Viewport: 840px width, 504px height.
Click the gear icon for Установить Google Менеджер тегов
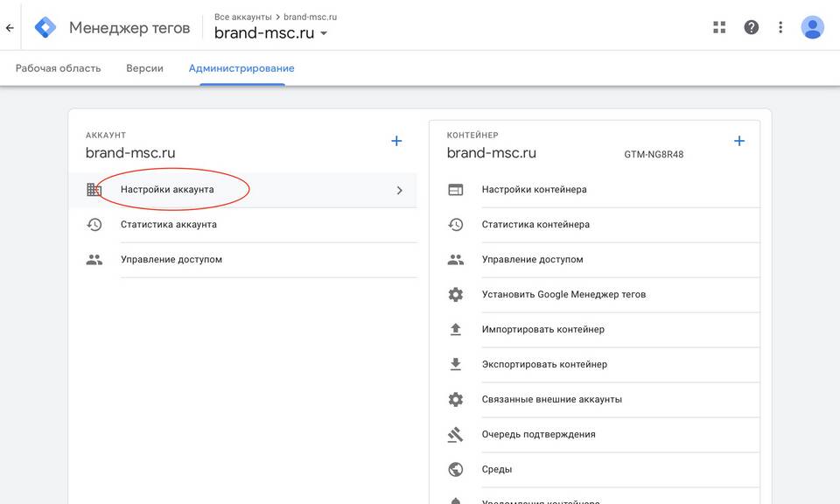(x=455, y=295)
